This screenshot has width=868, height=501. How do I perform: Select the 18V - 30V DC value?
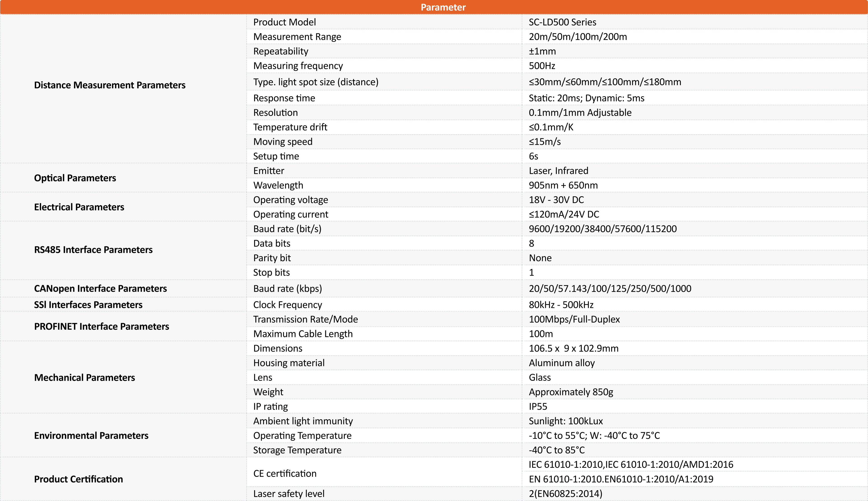[x=556, y=200]
